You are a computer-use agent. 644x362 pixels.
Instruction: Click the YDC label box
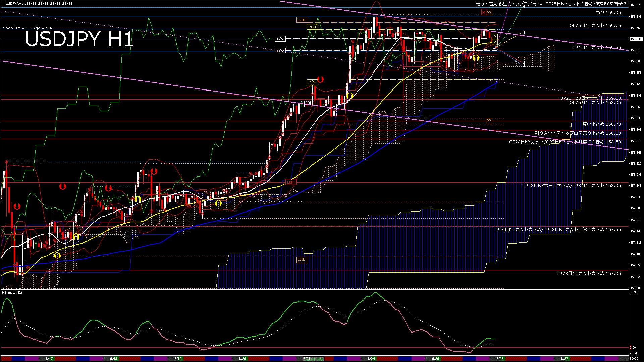coord(280,39)
